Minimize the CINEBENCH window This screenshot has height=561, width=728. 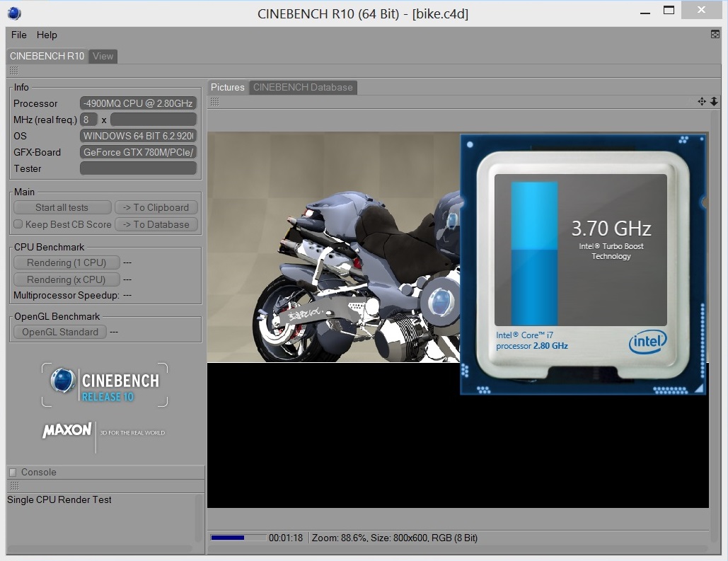click(645, 13)
